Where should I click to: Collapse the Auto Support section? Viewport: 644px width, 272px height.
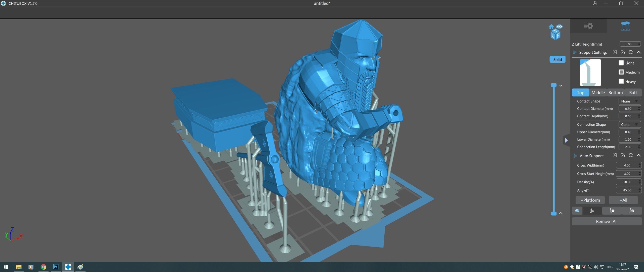pos(638,155)
